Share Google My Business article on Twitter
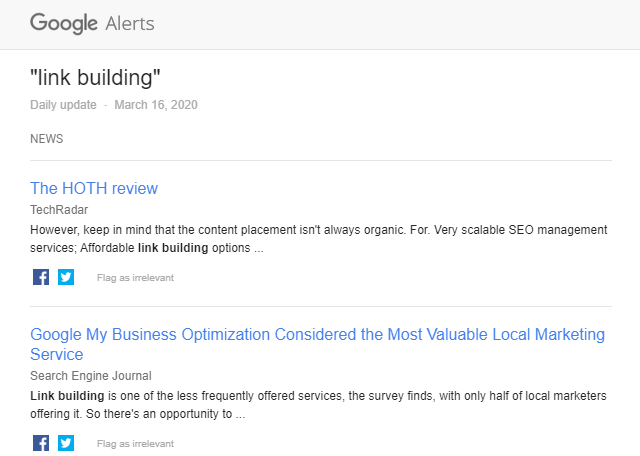The height and width of the screenshot is (456, 640). point(66,443)
